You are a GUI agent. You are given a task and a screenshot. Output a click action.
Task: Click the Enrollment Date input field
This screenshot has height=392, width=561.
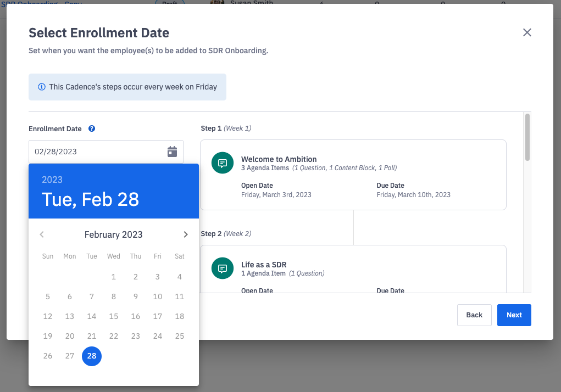(106, 152)
